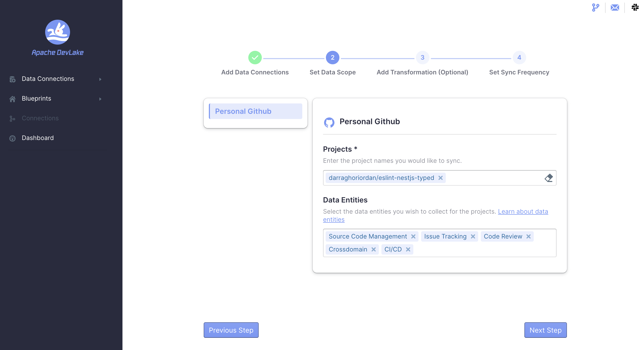Click the CI/CD tag text
644x350 pixels.
(x=393, y=249)
